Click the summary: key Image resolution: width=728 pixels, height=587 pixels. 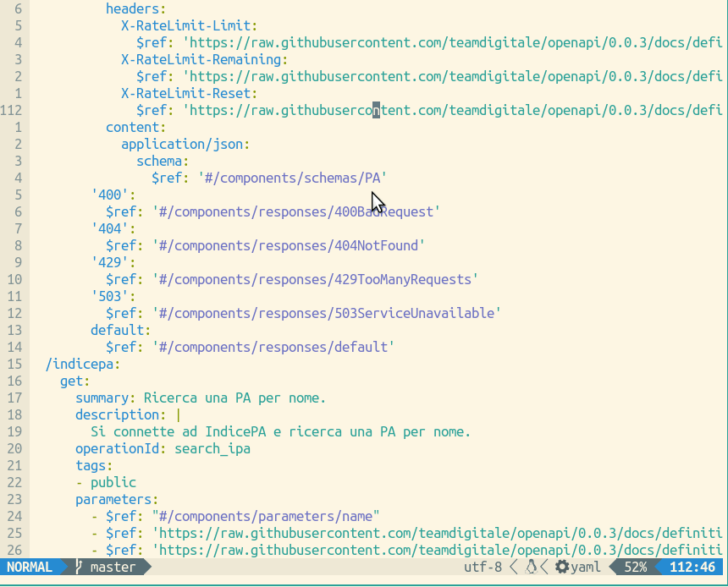pyautogui.click(x=106, y=398)
